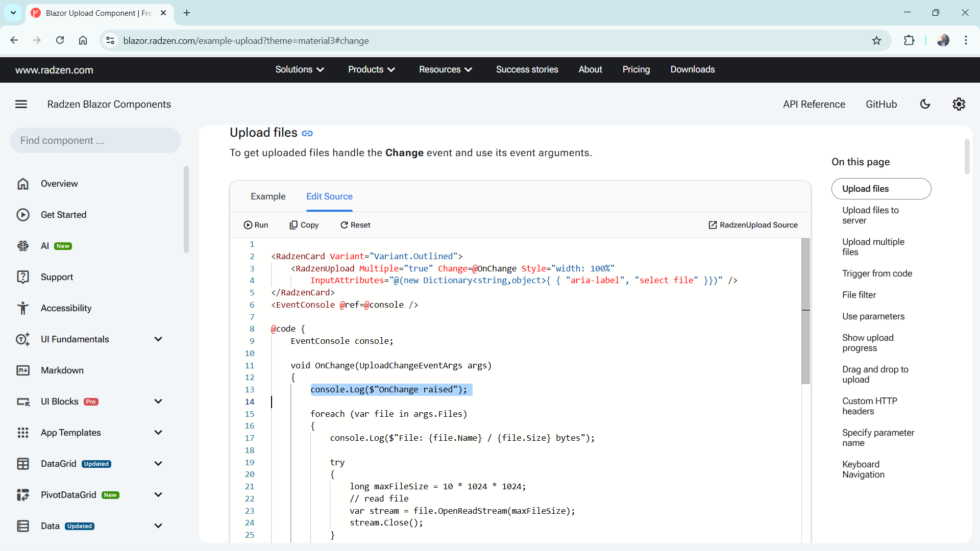Expand the DataGrid sidebar group
This screenshot has height=551, width=980.
click(x=158, y=464)
